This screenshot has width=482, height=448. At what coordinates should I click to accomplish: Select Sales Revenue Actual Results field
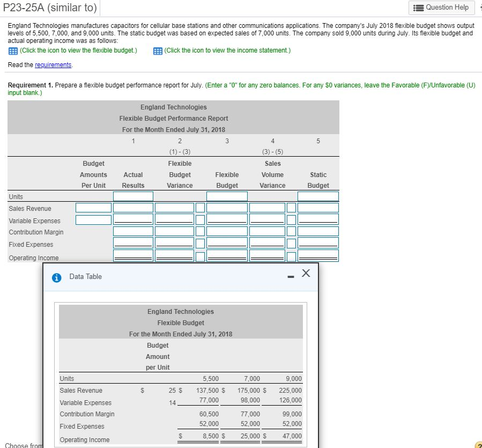[x=133, y=208]
